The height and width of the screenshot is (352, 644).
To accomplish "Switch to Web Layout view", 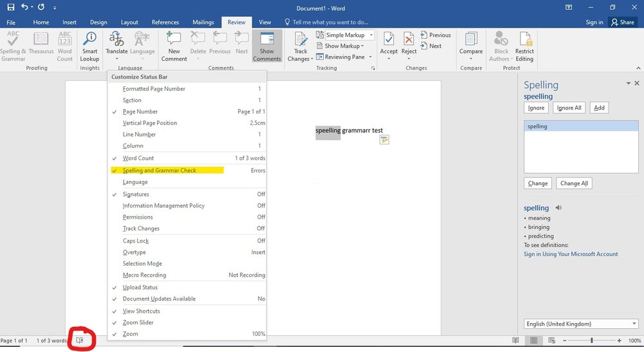I will coord(552,340).
